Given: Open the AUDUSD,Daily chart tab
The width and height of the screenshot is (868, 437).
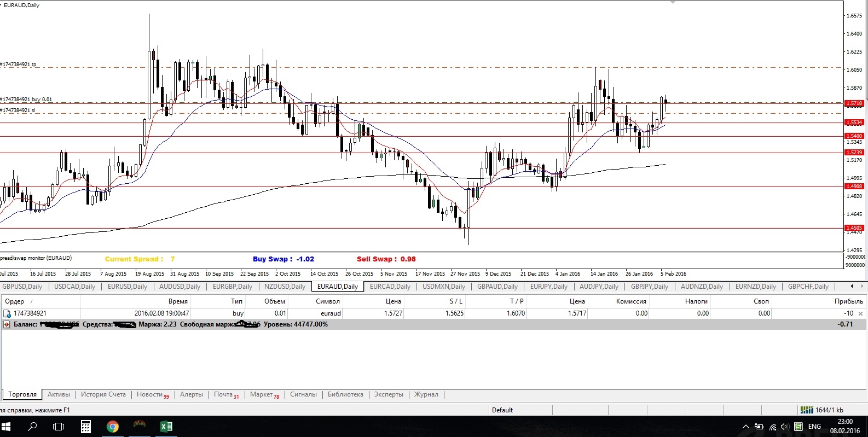Looking at the screenshot, I should 180,287.
